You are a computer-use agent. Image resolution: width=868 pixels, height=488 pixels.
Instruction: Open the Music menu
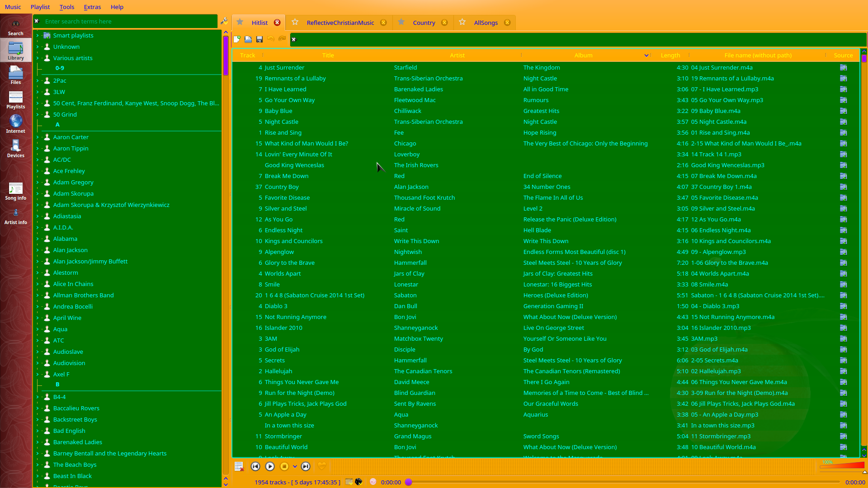[13, 7]
